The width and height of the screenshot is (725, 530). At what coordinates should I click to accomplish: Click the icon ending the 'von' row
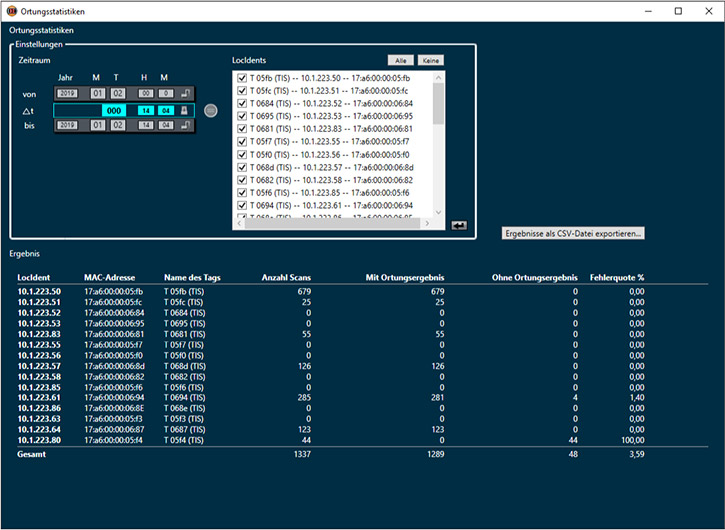point(185,93)
